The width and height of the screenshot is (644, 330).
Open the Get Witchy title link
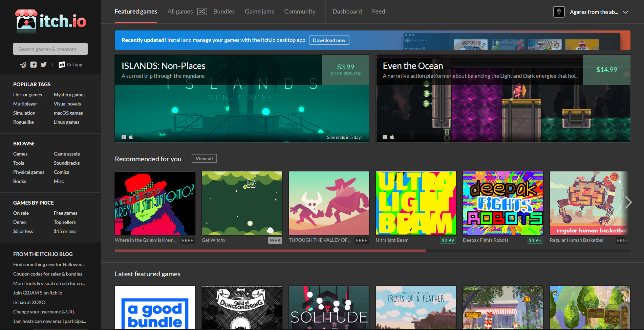(x=214, y=240)
